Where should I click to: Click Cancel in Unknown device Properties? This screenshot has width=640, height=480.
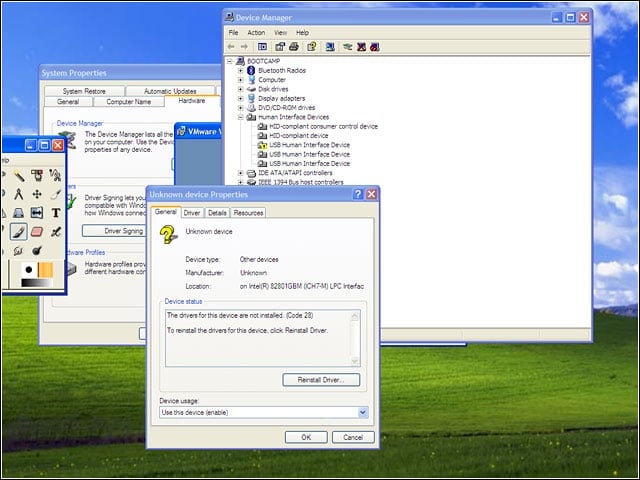tap(353, 438)
